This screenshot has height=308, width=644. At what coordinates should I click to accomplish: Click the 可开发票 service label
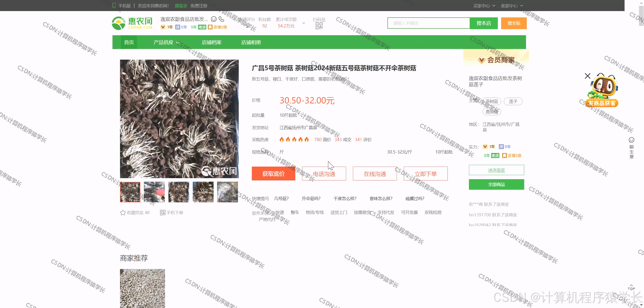pos(409,212)
